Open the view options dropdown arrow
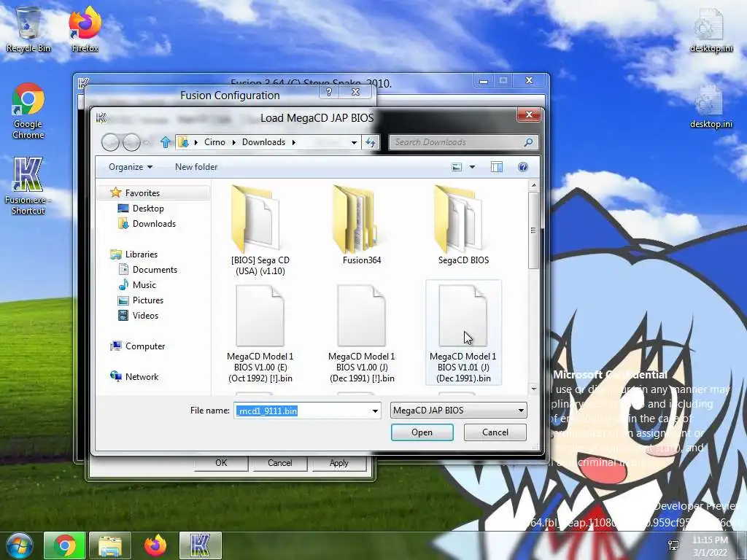747x560 pixels. 472,167
